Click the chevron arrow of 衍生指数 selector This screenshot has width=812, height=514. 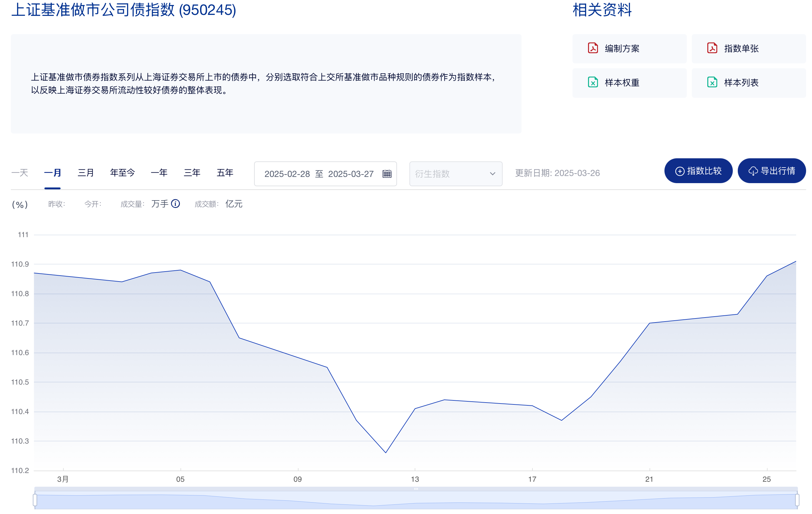click(492, 174)
